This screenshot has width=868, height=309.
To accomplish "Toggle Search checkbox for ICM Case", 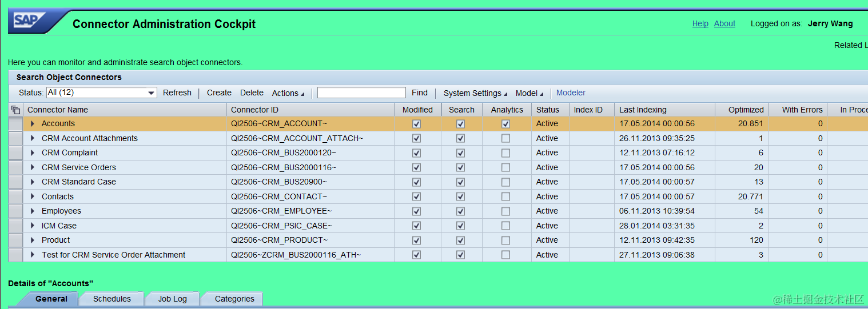I will (460, 226).
